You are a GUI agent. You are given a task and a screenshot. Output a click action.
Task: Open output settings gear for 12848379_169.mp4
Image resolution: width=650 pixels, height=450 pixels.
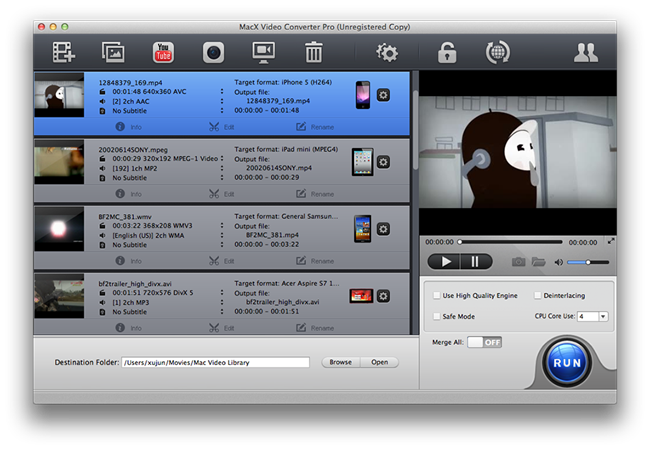pos(383,95)
